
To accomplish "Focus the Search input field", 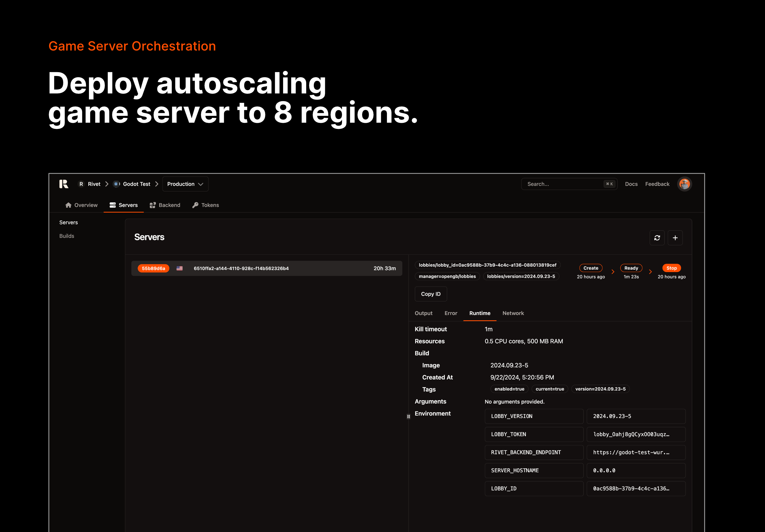I will pos(569,184).
